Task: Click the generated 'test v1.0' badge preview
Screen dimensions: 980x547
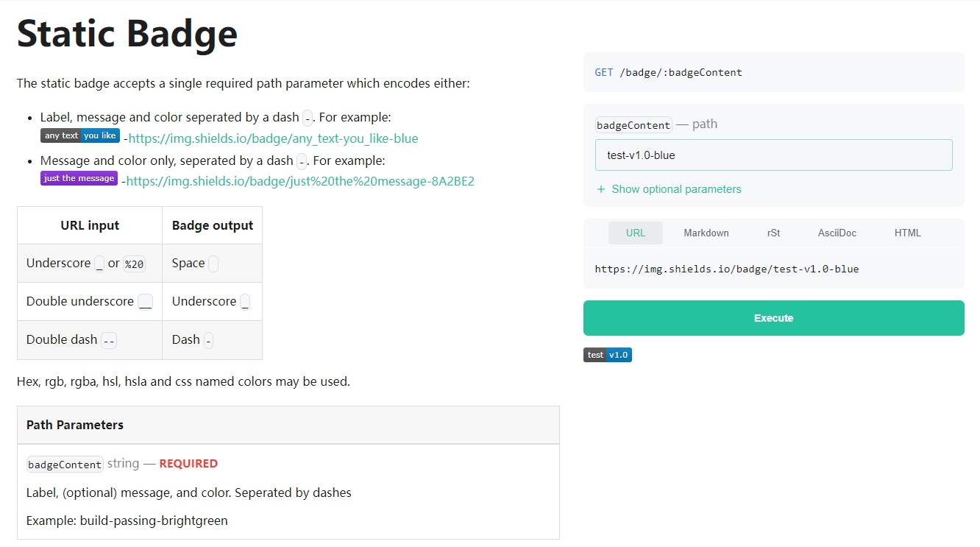Action: 607,355
